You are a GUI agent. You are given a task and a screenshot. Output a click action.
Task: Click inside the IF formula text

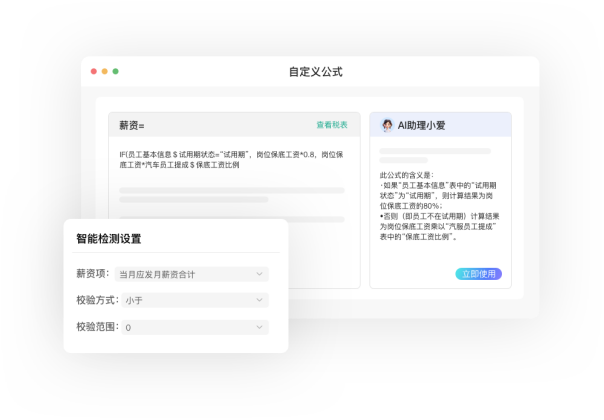coord(230,159)
